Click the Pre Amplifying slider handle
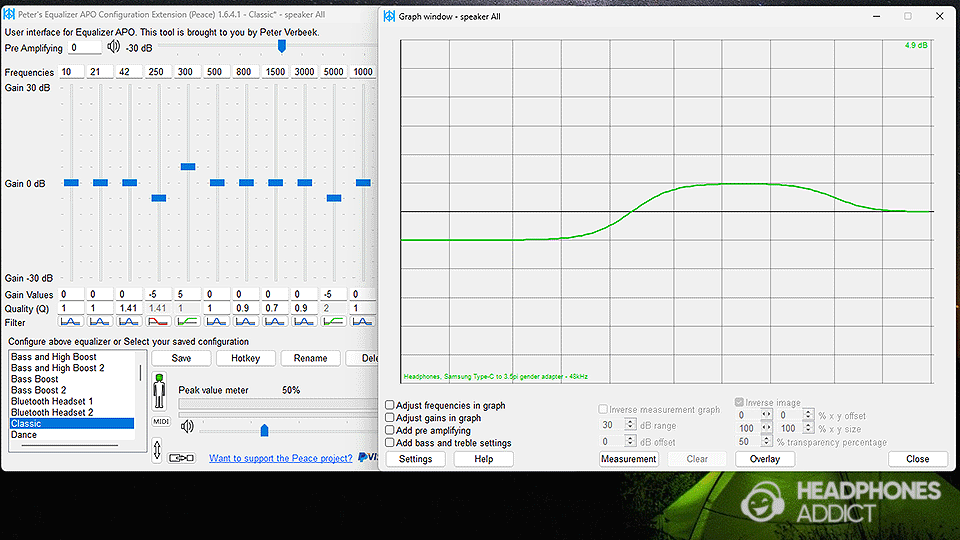This screenshot has width=960, height=540. coord(282,46)
